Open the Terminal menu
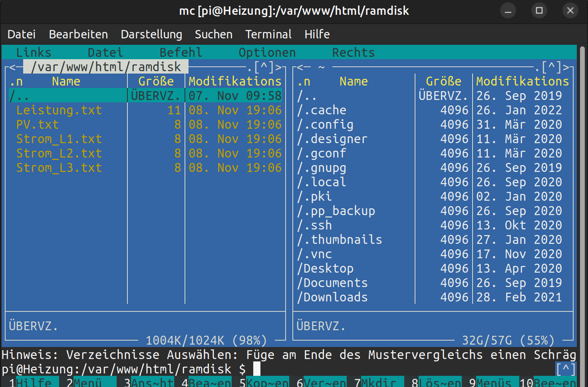The height and width of the screenshot is (387, 588). (268, 34)
